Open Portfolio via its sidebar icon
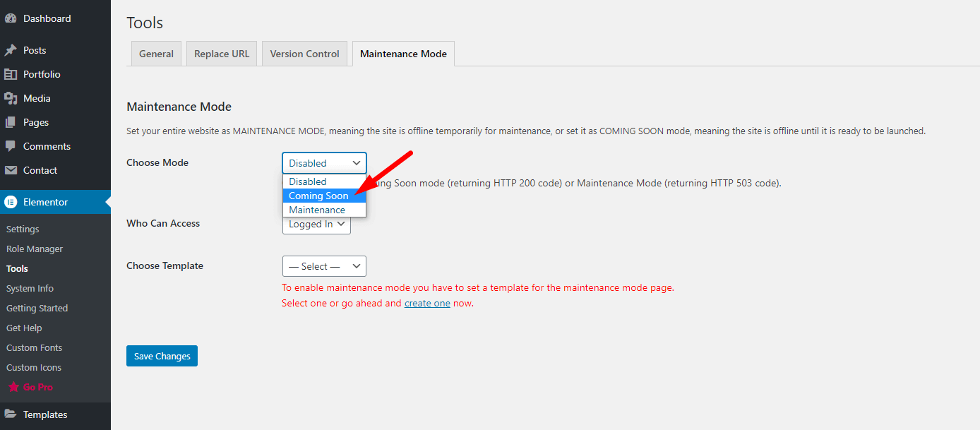 (11, 75)
